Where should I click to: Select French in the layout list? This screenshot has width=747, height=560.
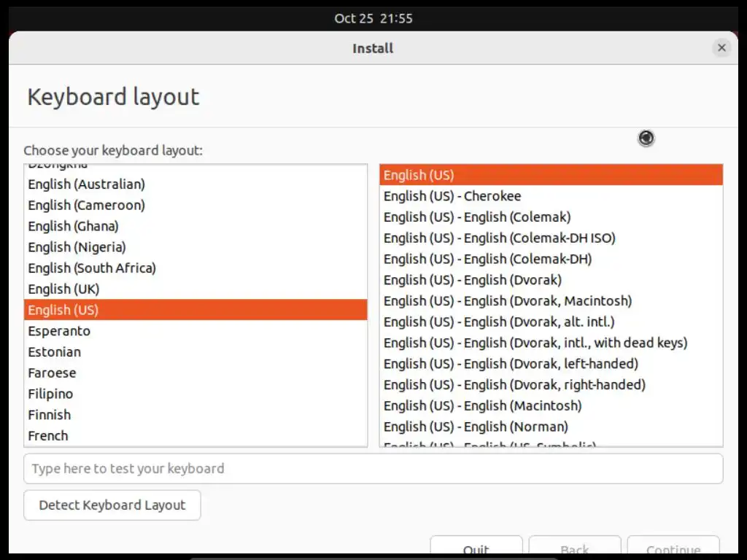(196, 436)
